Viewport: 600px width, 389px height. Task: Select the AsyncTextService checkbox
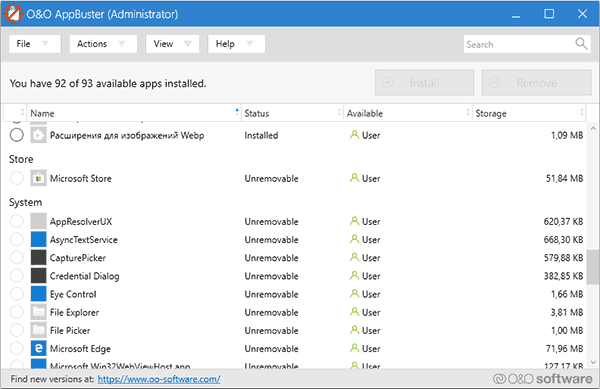tap(16, 239)
